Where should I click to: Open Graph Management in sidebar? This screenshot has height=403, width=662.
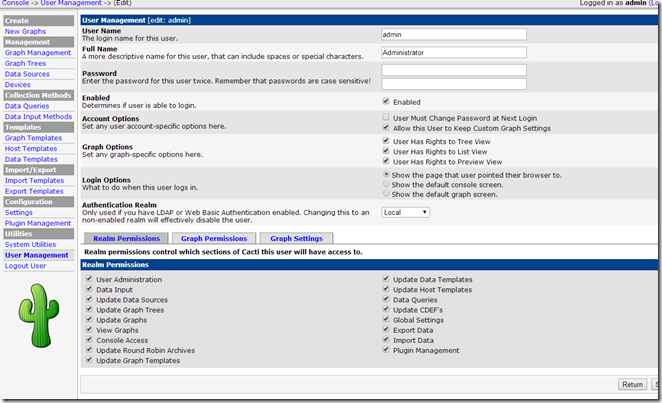click(38, 53)
